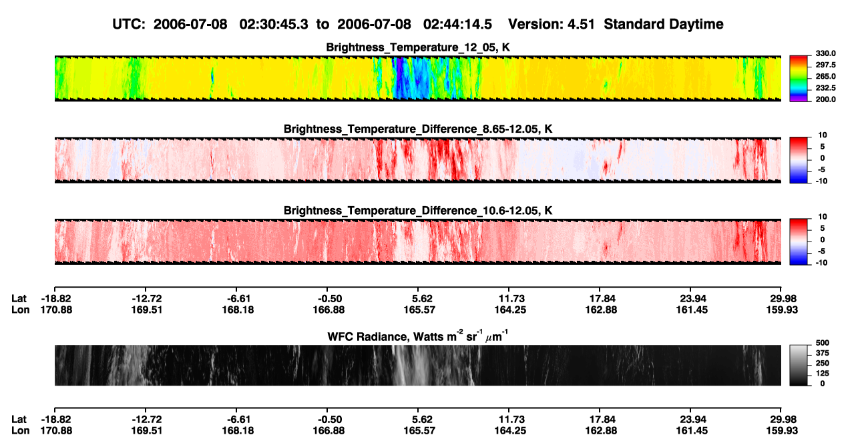This screenshot has height=445, width=868.
Task: Click the 10 label on 8.65-12.05 colorbar
Action: 823,135
